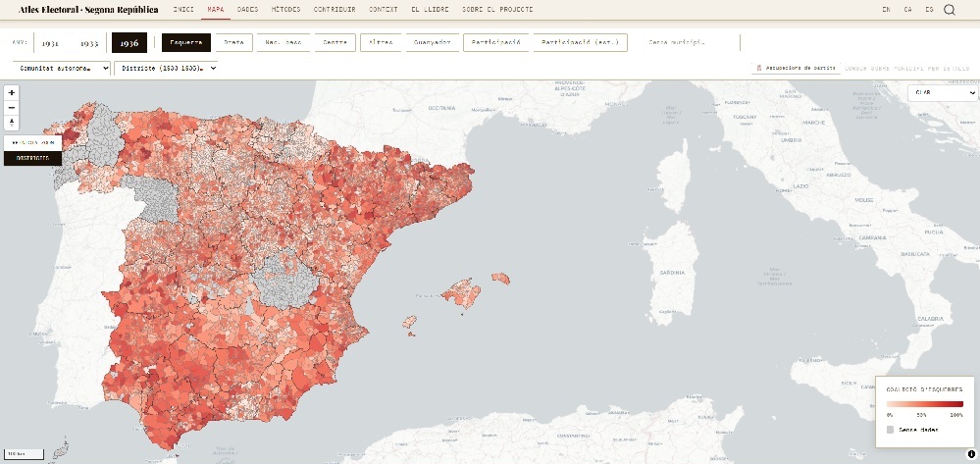Show the Participació (est.) layer
The height and width of the screenshot is (464, 980).
[x=580, y=42]
